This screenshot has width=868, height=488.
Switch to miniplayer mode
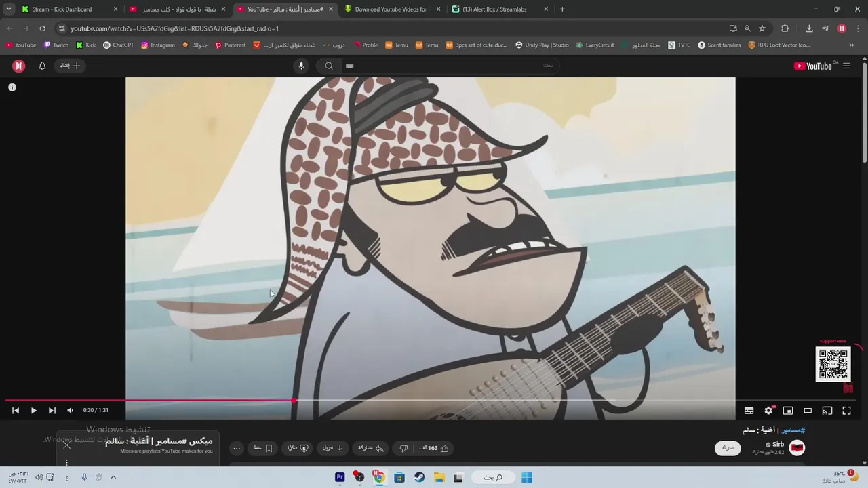788,410
